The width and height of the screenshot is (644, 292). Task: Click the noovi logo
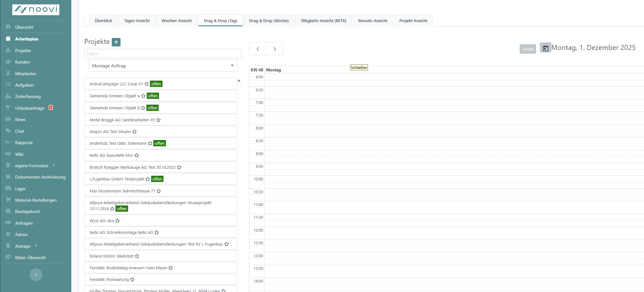pyautogui.click(x=36, y=10)
